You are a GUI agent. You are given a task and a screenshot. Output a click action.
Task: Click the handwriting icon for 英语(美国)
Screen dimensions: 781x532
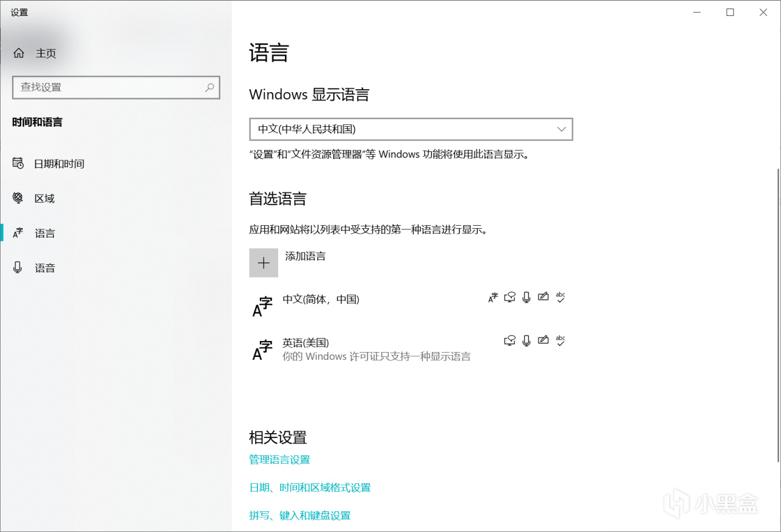(544, 340)
